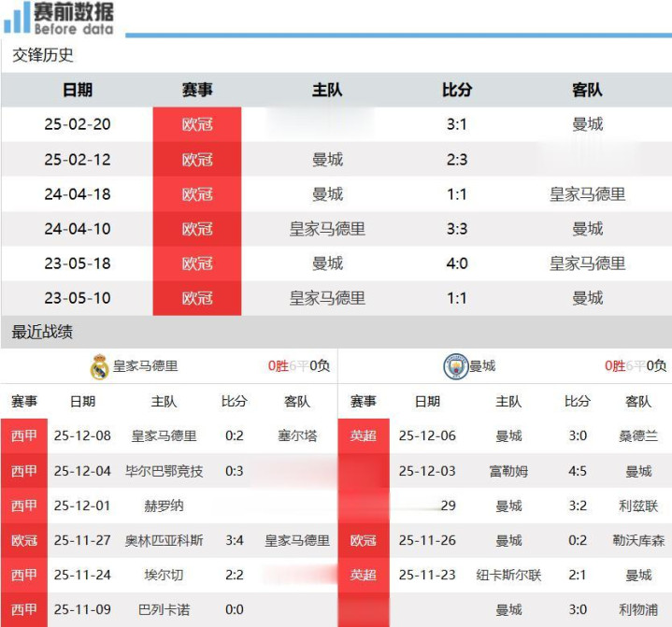Click the team 纽卡斯尔联
672x627 pixels.
coord(508,575)
